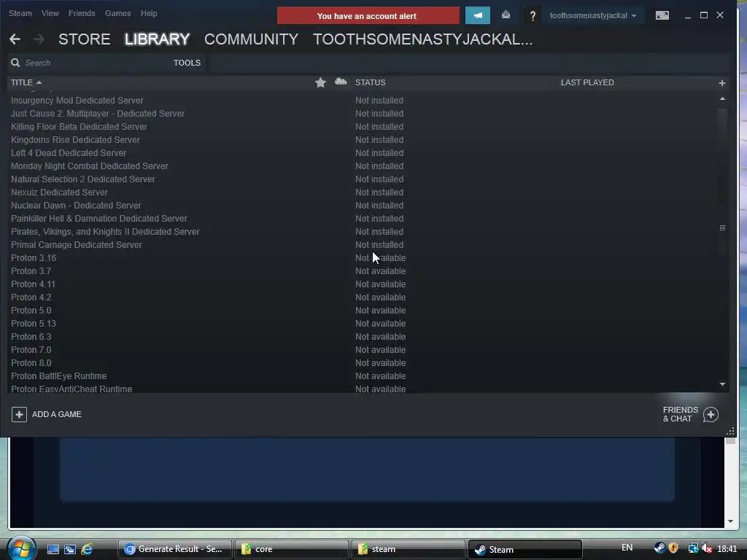Click the Steam system tray icon
Viewport: 747px width, 560px height.
point(659,548)
